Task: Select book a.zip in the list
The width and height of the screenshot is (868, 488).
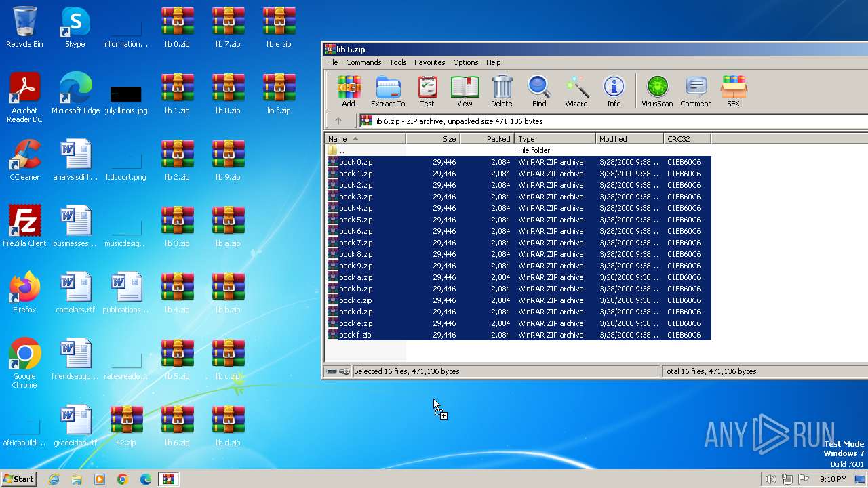Action: point(518,277)
